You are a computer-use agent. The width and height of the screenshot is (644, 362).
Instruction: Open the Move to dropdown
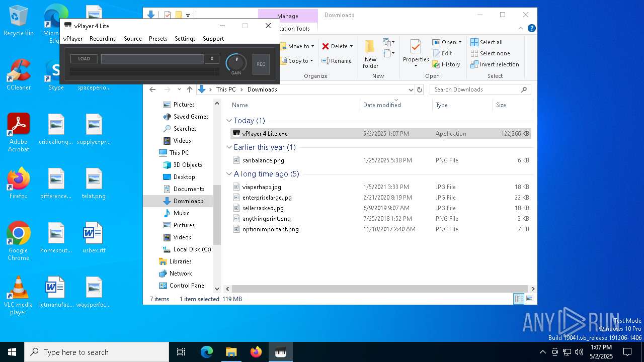(x=298, y=46)
